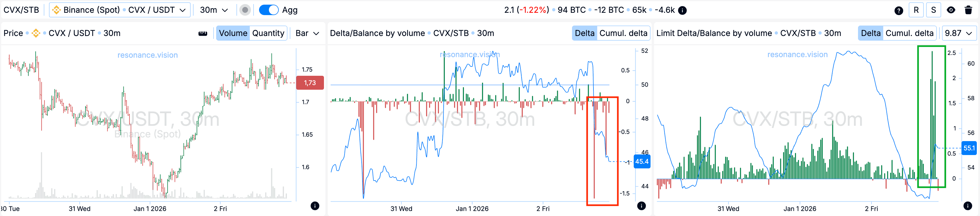Open info icon below the Limit Delta chart
The height and width of the screenshot is (216, 980).
(968, 206)
